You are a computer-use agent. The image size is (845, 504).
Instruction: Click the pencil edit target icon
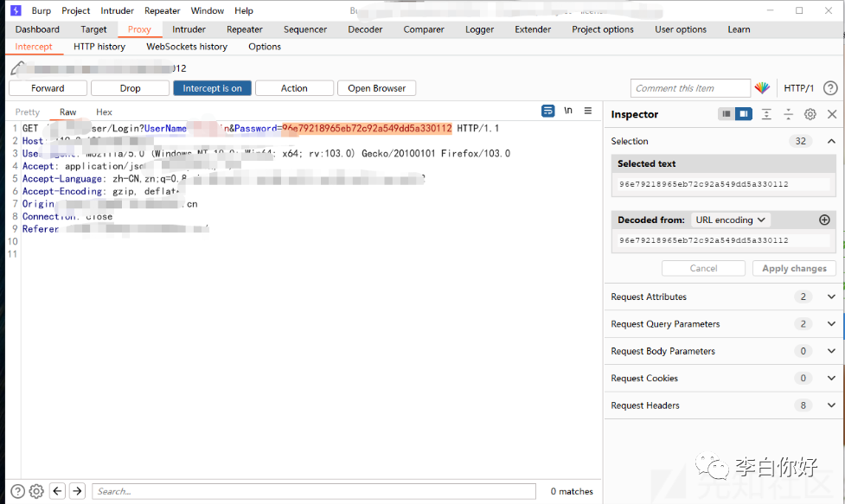coord(18,67)
